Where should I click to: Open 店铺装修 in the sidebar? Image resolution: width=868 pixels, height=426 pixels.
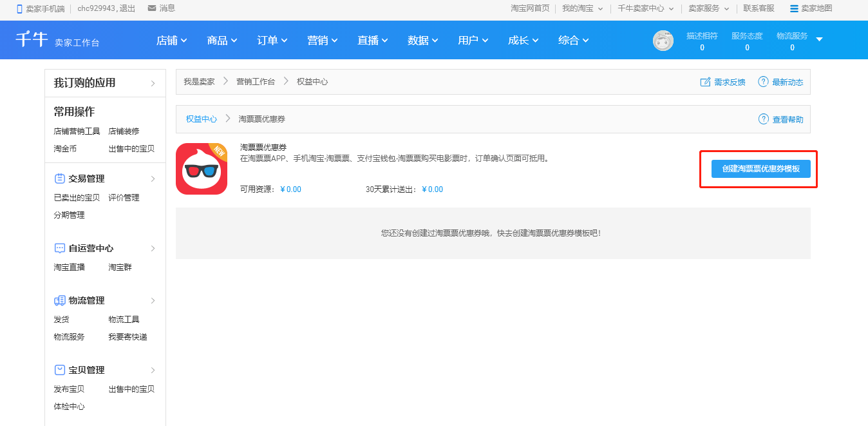coord(124,131)
